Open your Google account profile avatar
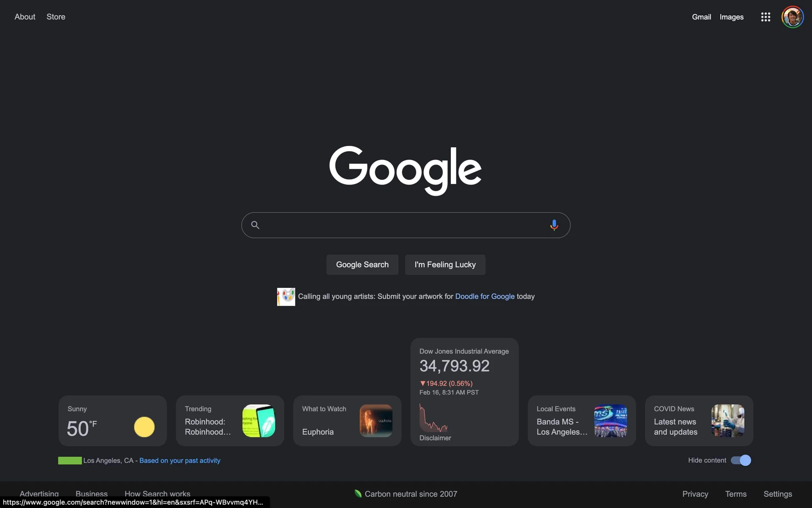 coord(793,17)
